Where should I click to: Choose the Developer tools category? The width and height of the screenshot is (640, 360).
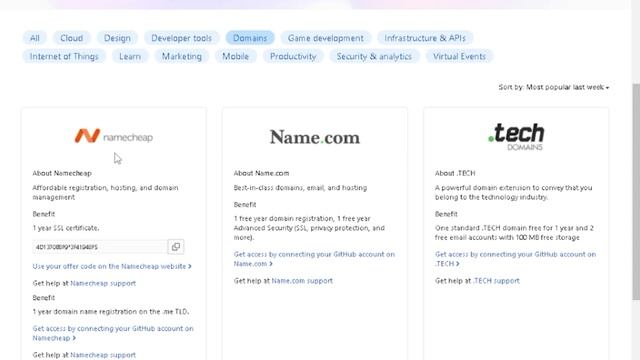click(182, 38)
